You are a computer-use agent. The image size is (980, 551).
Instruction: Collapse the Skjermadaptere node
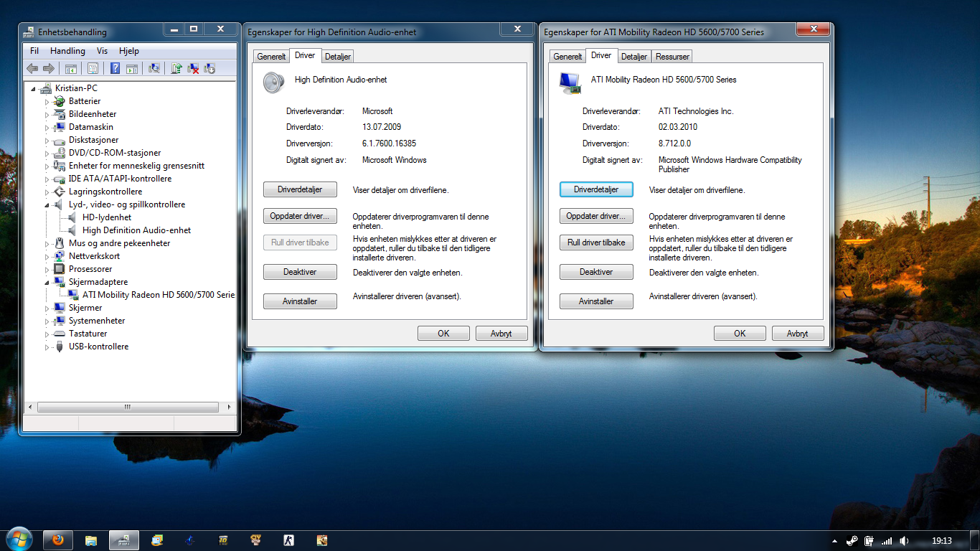47,282
